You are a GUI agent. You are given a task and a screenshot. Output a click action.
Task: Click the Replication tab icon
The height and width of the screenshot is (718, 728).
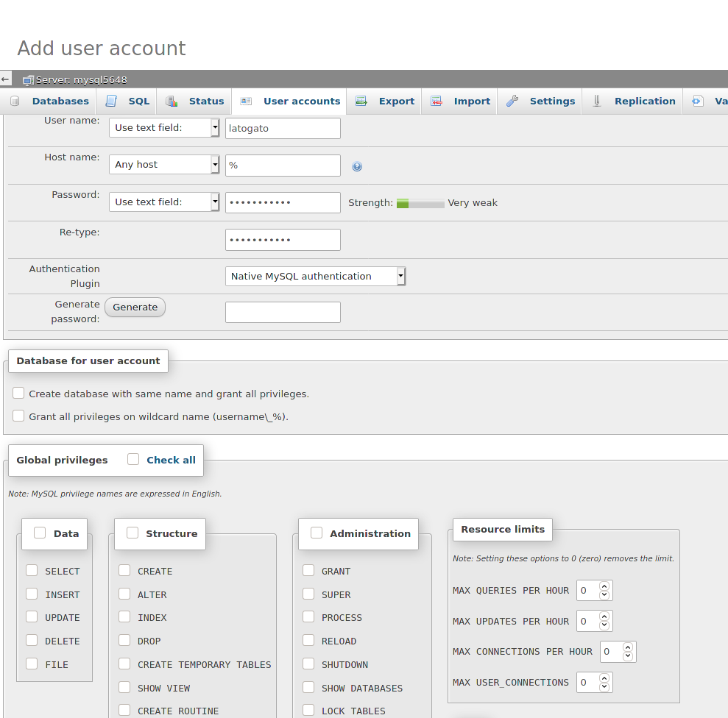(597, 102)
